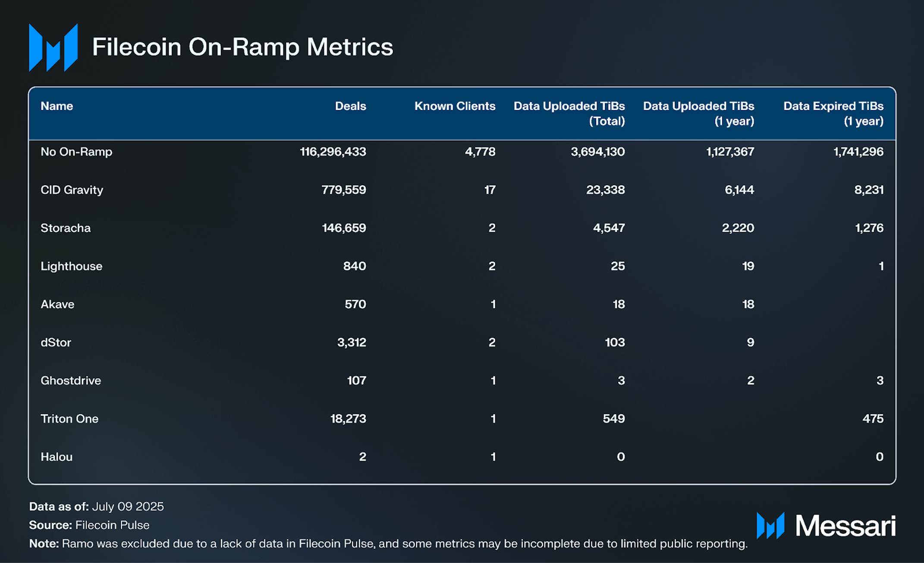Image resolution: width=924 pixels, height=563 pixels.
Task: Click Data Uploaded TiBs (Total) header
Action: [x=569, y=114]
